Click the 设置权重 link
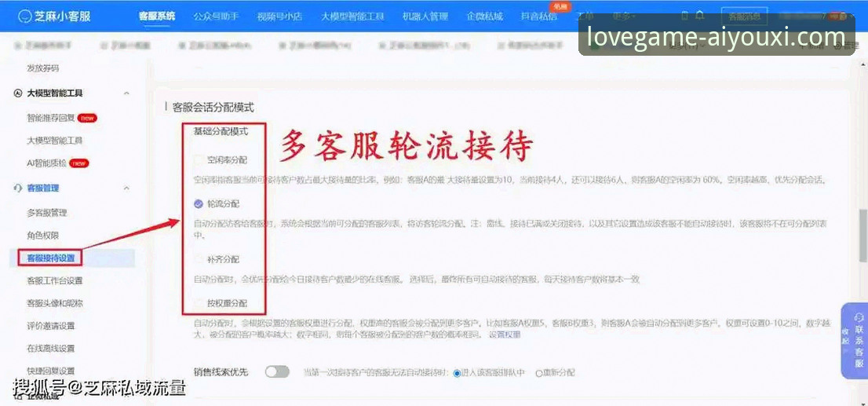This screenshot has height=406, width=868. click(505, 335)
